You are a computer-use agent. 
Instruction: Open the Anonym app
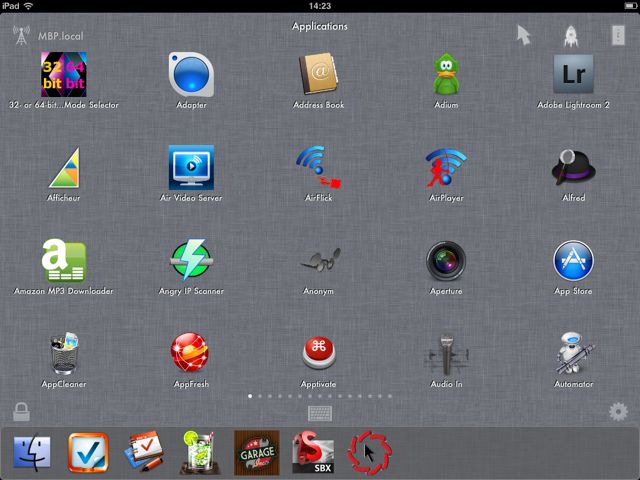(320, 260)
